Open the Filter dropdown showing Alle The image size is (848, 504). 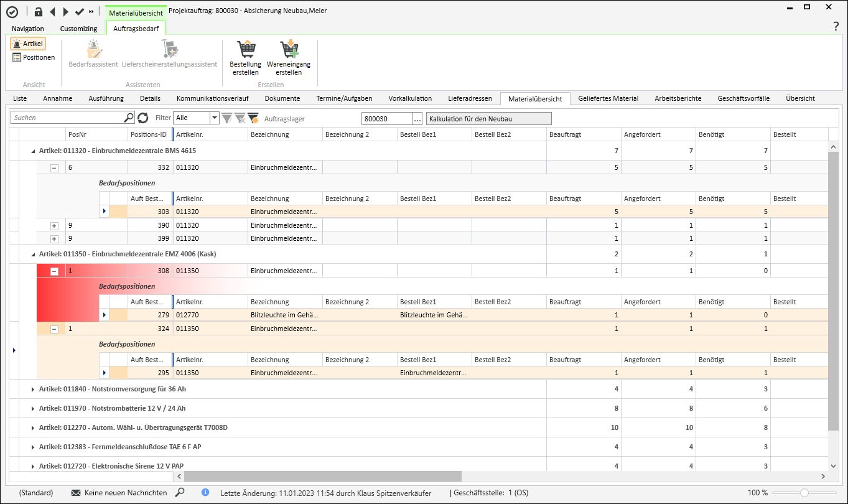pyautogui.click(x=215, y=118)
